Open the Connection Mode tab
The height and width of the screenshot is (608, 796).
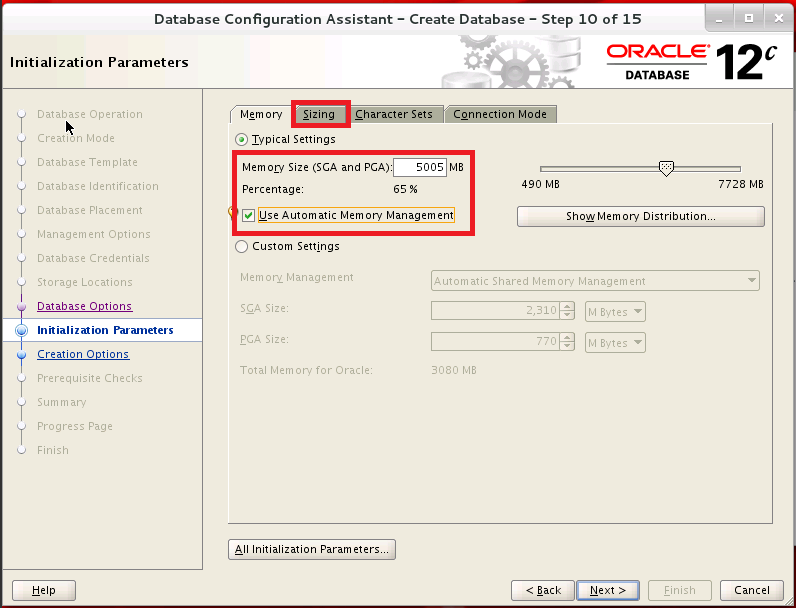pos(500,114)
